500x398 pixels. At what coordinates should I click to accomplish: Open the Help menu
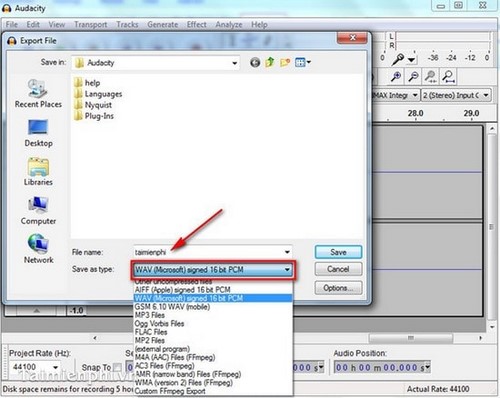pyautogui.click(x=259, y=25)
